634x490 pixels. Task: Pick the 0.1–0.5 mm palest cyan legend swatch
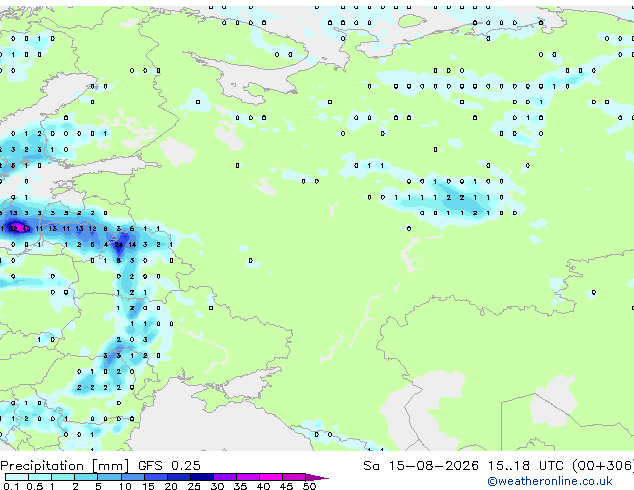coord(17,477)
